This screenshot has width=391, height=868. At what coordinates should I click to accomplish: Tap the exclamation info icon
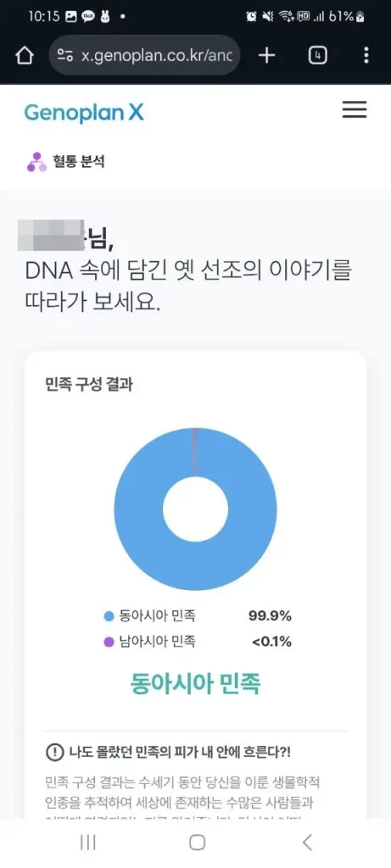[54, 753]
